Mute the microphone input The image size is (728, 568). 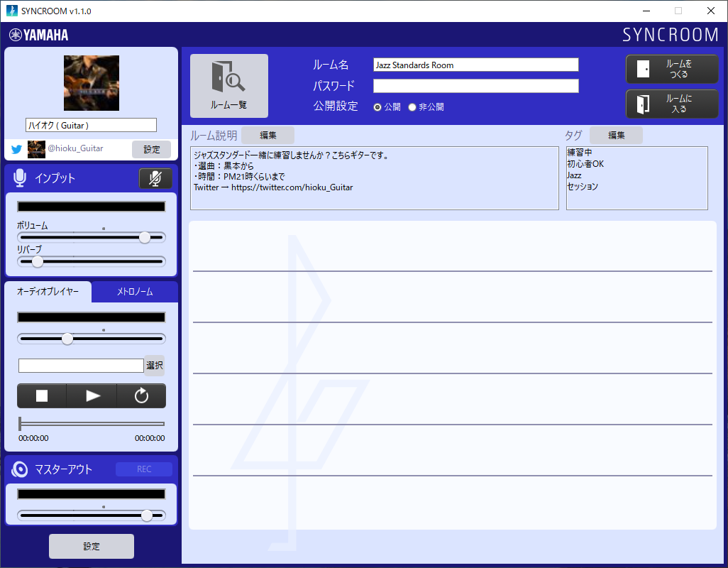coord(155,178)
